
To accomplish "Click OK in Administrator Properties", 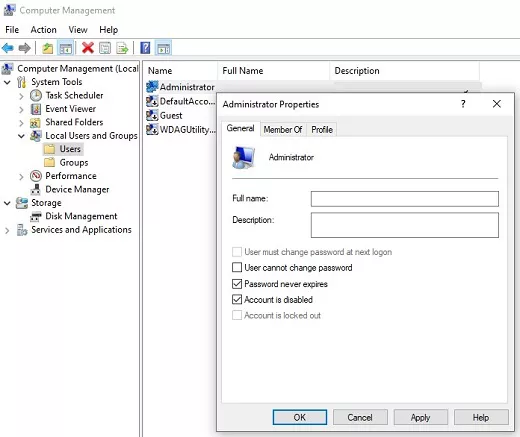I will click(x=300, y=417).
